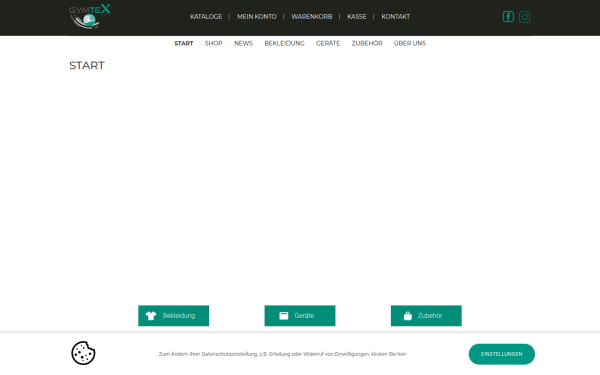This screenshot has width=600, height=375.
Task: Open Kataloge in top navigation
Action: [x=206, y=16]
